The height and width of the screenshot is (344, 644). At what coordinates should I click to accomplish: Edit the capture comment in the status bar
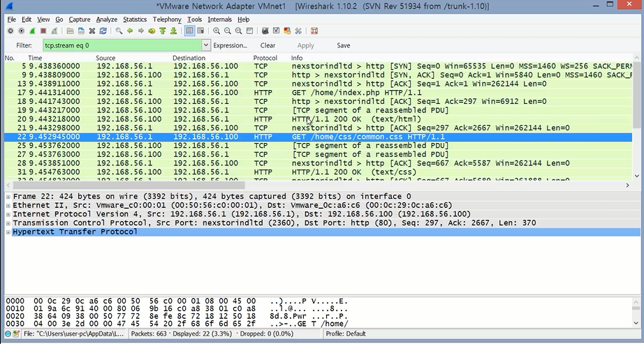coord(16,334)
